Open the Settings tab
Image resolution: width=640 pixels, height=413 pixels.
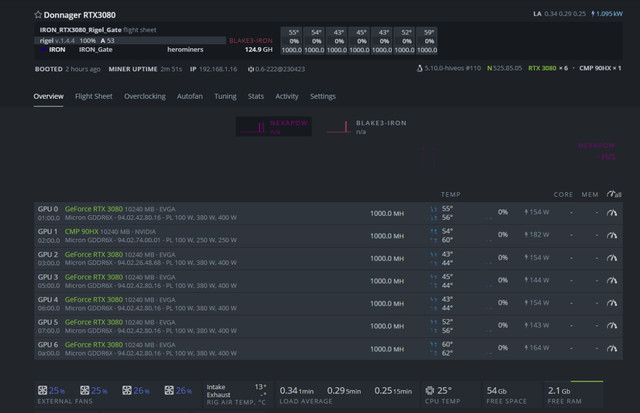click(322, 96)
